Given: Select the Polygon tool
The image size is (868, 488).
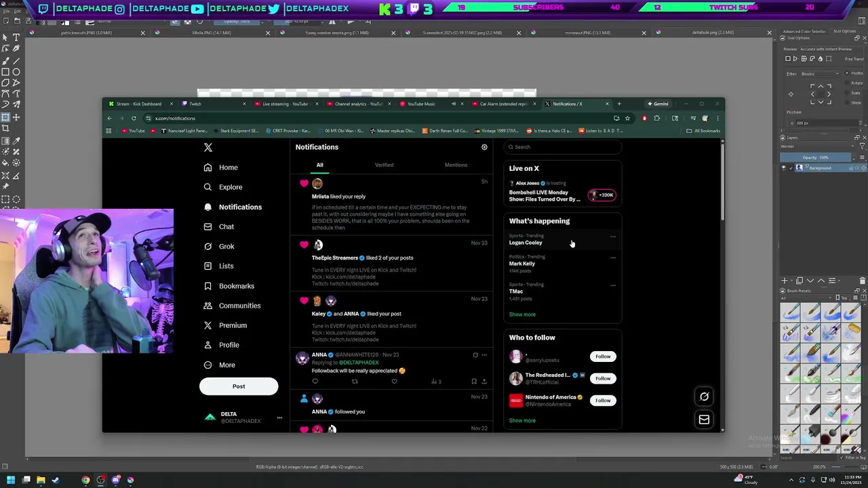Looking at the screenshot, I should [5, 83].
